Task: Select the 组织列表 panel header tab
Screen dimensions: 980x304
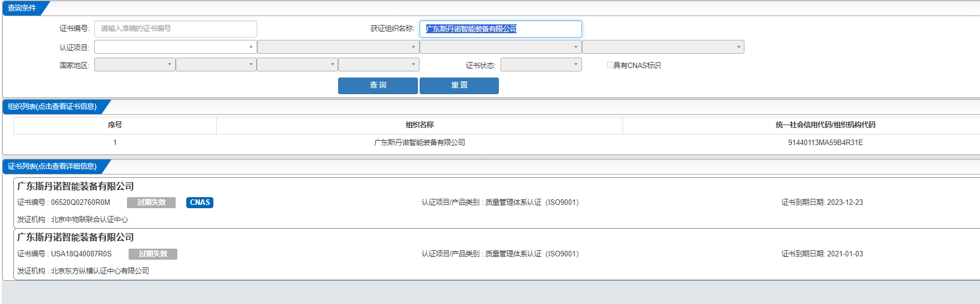Action: (52, 106)
